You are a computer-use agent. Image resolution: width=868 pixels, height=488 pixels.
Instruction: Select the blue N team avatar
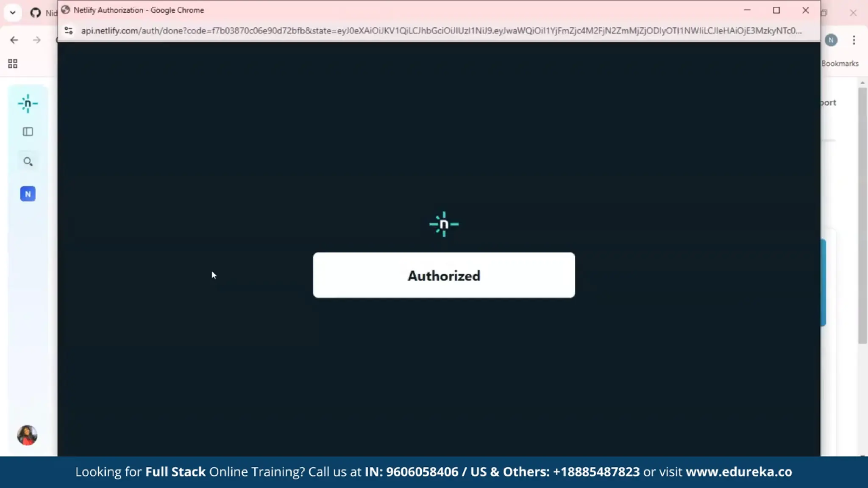point(28,194)
